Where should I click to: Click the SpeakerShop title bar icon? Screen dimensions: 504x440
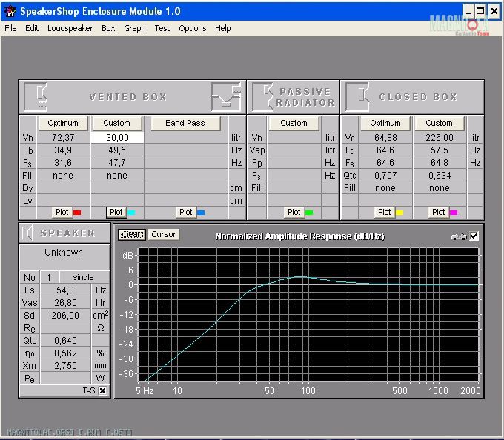click(10, 11)
